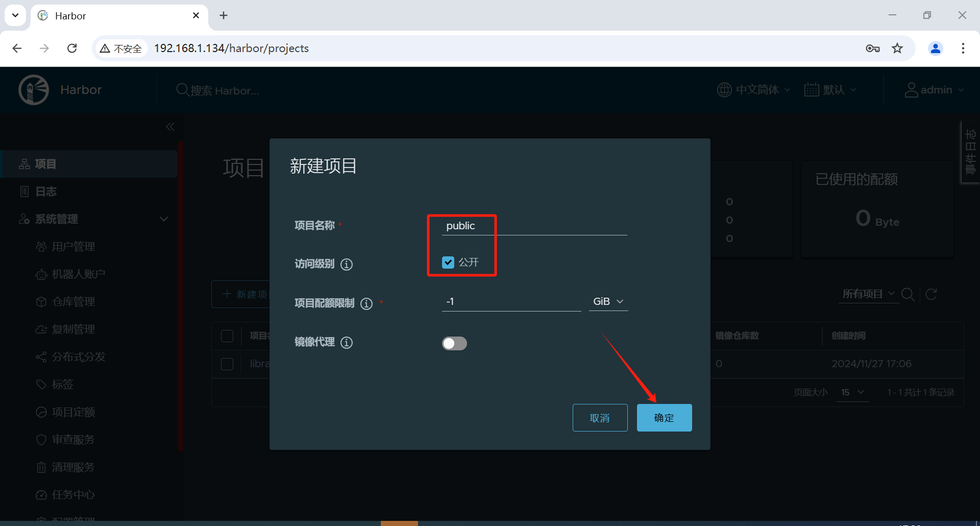Click the 取消 button
The image size is (980, 526).
click(600, 418)
